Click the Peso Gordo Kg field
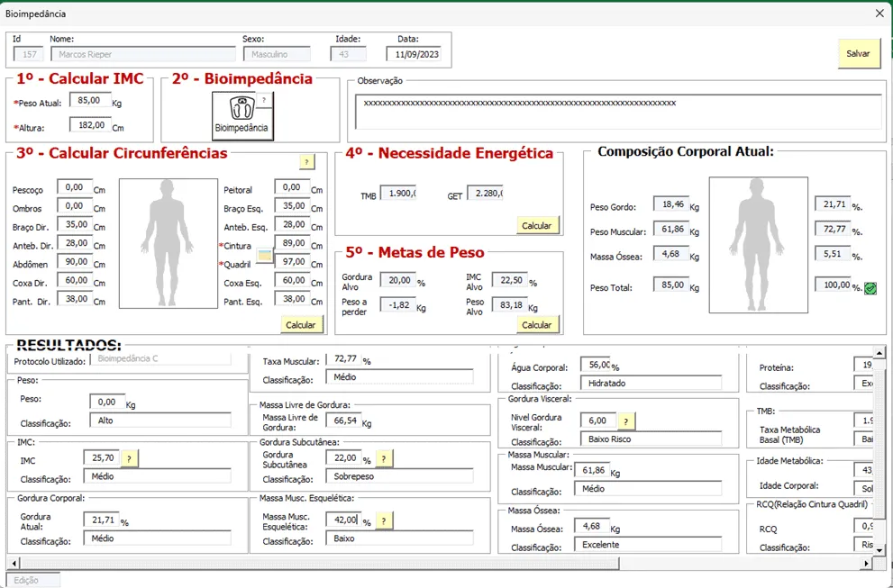 pyautogui.click(x=671, y=204)
